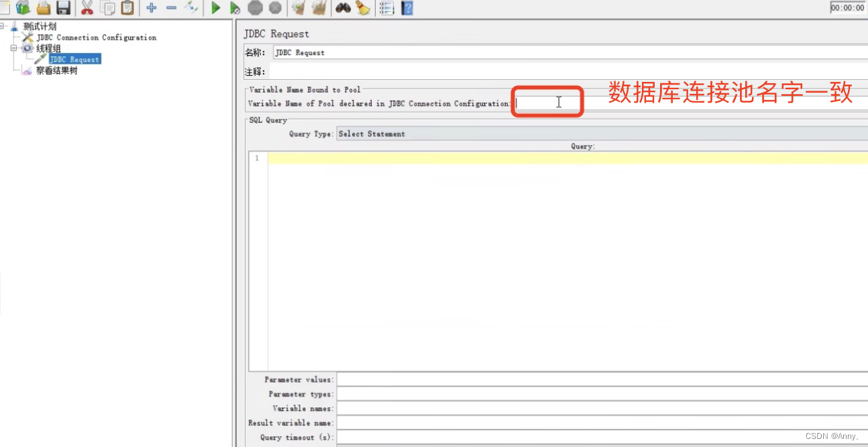Screen dimensions: 868x447
Task: Start the test with the green play icon
Action: click(215, 8)
